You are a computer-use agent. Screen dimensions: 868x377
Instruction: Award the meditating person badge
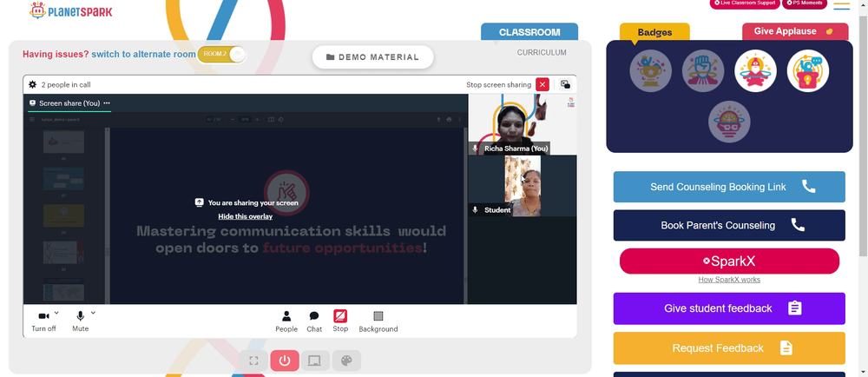[x=756, y=71]
